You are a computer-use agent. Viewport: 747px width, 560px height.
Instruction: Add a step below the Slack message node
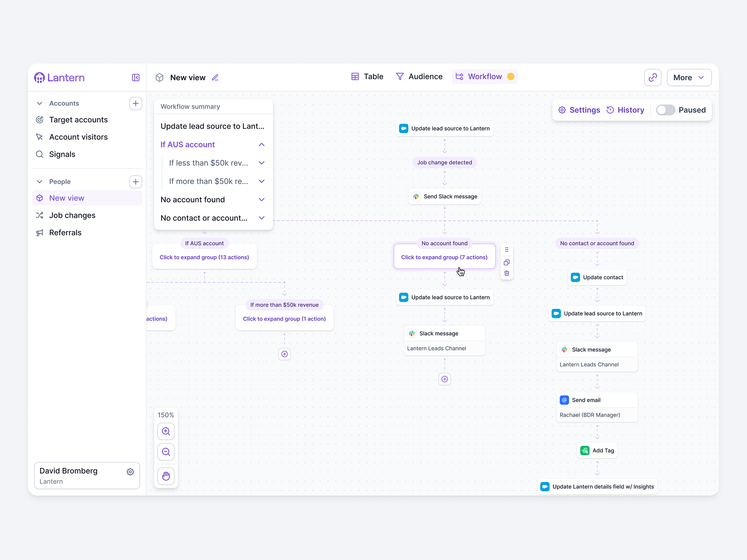444,379
